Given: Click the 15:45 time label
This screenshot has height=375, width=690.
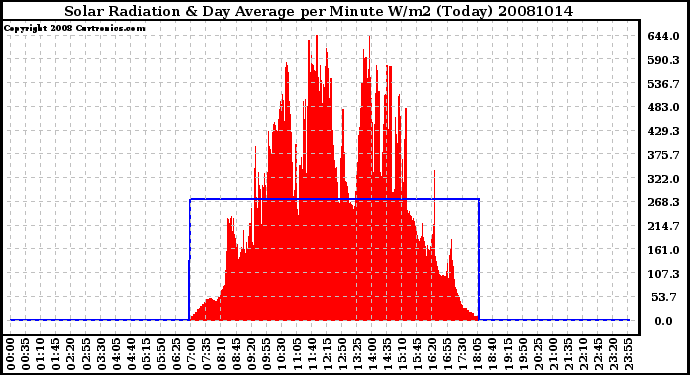Looking at the screenshot, I should [417, 354].
